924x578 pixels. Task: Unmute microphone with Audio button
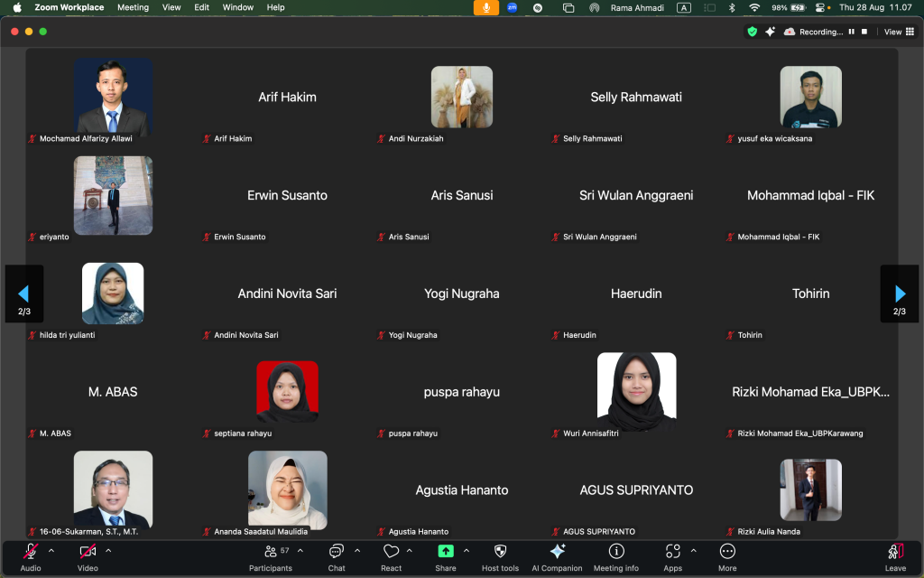click(31, 556)
